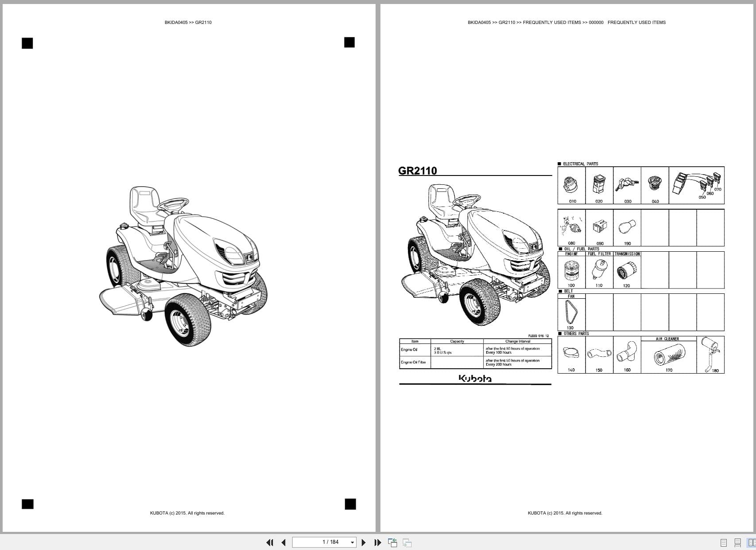The width and height of the screenshot is (756, 550).
Task: Click the OIL / FUEL PARTS section label
Action: [x=581, y=249]
